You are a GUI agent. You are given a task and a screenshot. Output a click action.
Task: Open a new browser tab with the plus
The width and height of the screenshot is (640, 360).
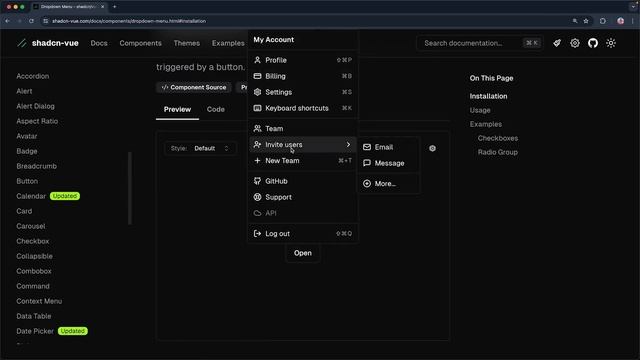pos(114,7)
